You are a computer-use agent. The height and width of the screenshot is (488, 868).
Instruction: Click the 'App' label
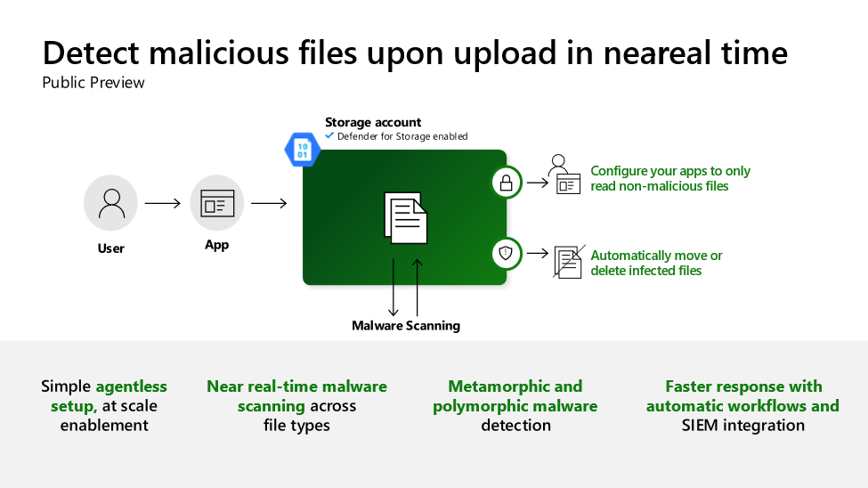216,245
